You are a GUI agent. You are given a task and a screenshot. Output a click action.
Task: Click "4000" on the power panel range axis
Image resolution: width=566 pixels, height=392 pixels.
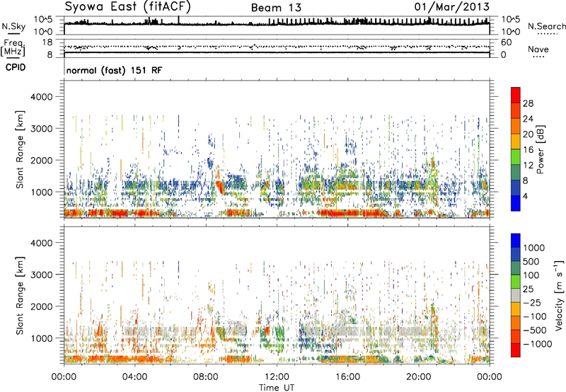pyautogui.click(x=42, y=97)
